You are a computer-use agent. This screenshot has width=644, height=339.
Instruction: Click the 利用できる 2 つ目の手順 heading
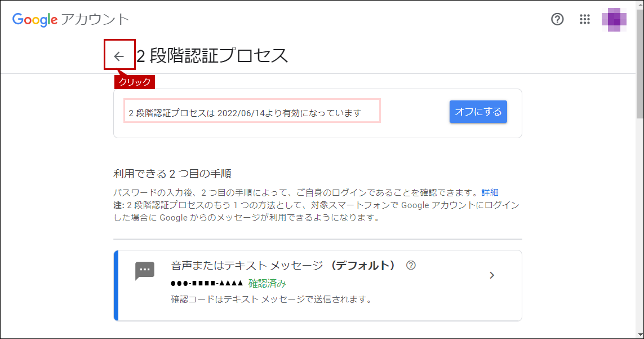tap(172, 174)
